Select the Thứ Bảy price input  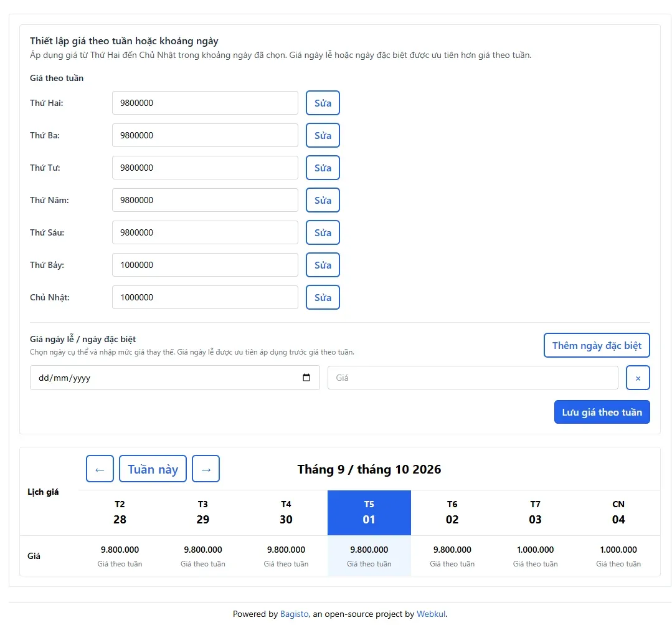coord(205,265)
